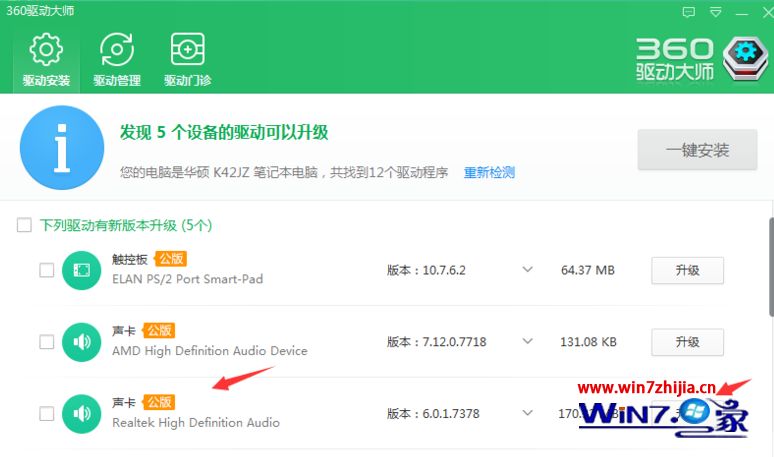Click the heading 发现 5 个设备的驱动可以升级
This screenshot has height=457, width=774.
click(x=224, y=132)
